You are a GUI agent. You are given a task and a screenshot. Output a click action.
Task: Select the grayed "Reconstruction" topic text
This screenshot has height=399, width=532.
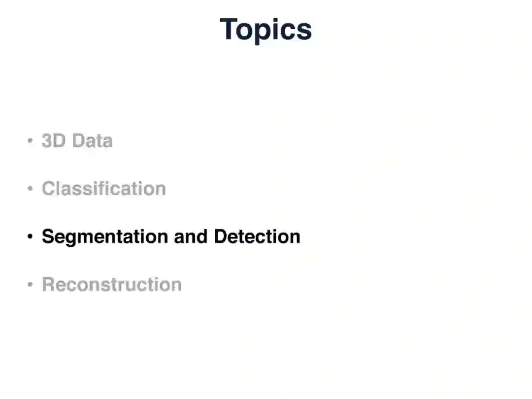point(111,285)
